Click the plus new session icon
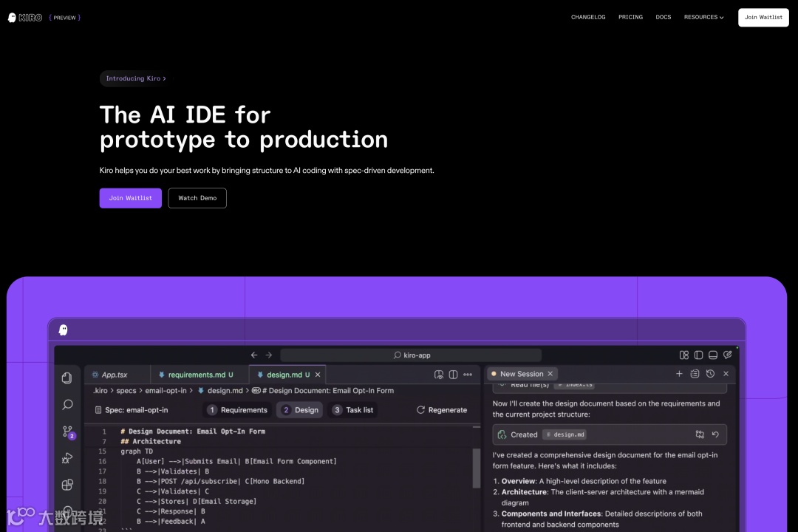The width and height of the screenshot is (798, 532). coord(679,374)
